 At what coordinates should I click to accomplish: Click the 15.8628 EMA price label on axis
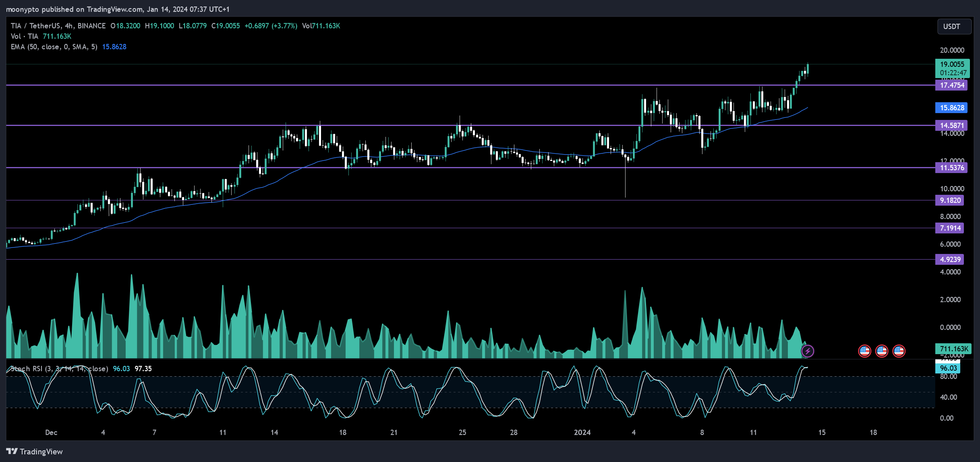[x=952, y=108]
